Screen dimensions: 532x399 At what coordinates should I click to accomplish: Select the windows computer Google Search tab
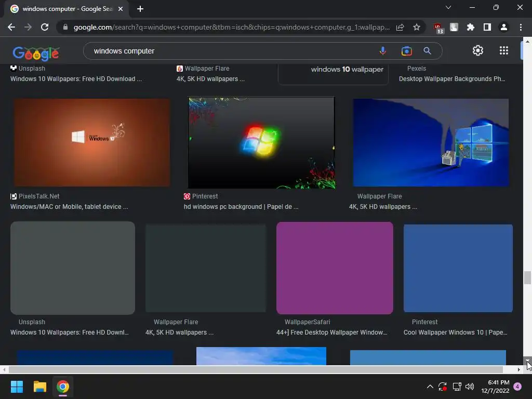[x=67, y=9]
